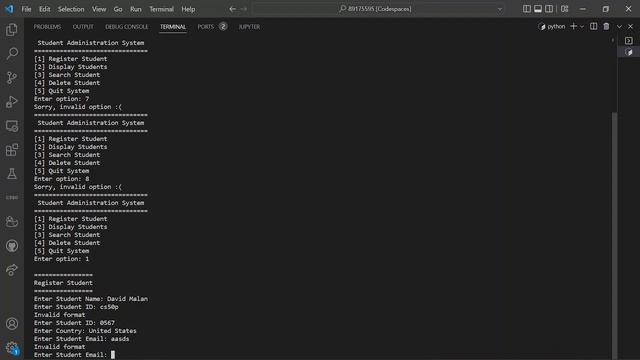Kill terminal with trash icon
The image size is (640, 360).
[606, 27]
